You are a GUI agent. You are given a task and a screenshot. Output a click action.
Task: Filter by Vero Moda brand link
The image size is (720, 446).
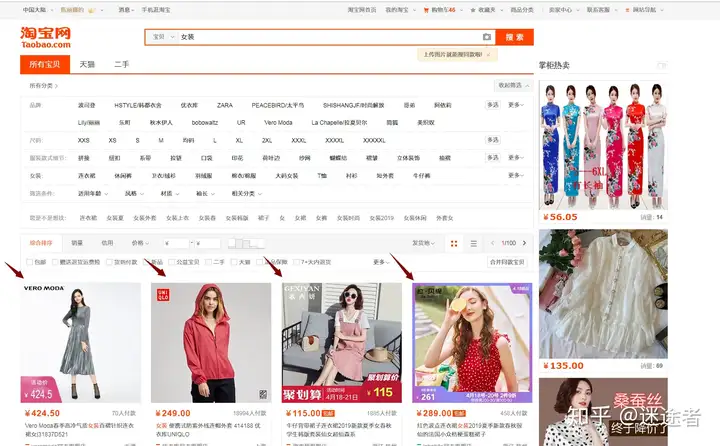point(278,123)
